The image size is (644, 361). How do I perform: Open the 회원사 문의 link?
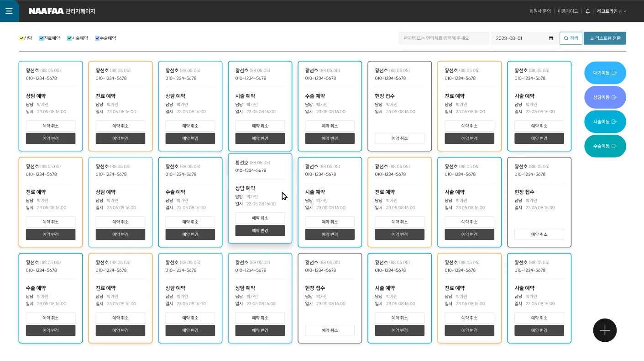[x=540, y=11]
